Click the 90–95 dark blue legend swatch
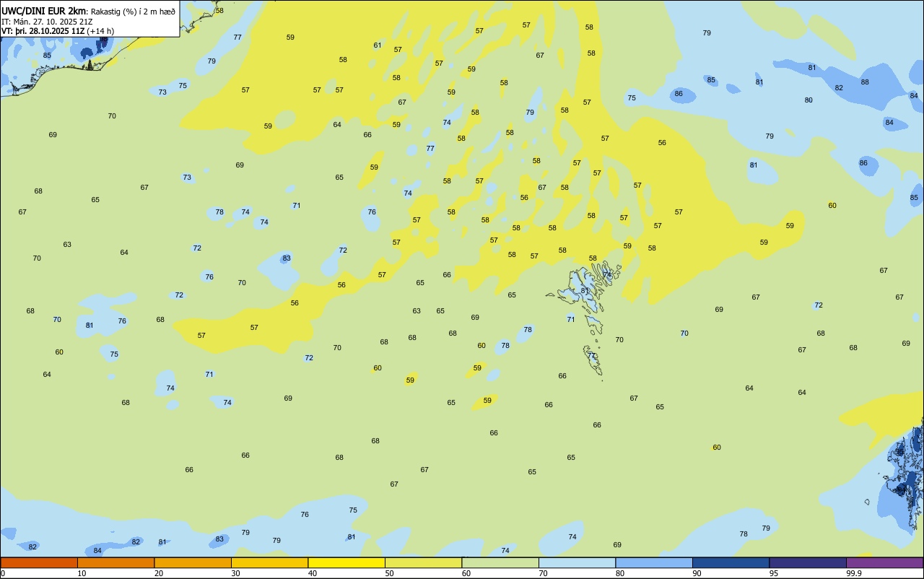Image resolution: width=924 pixels, height=579 pixels. click(x=731, y=562)
